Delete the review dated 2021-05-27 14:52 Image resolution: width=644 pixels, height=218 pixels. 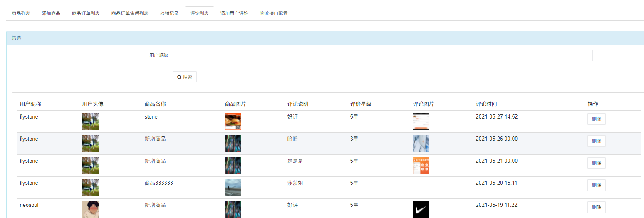pos(596,119)
